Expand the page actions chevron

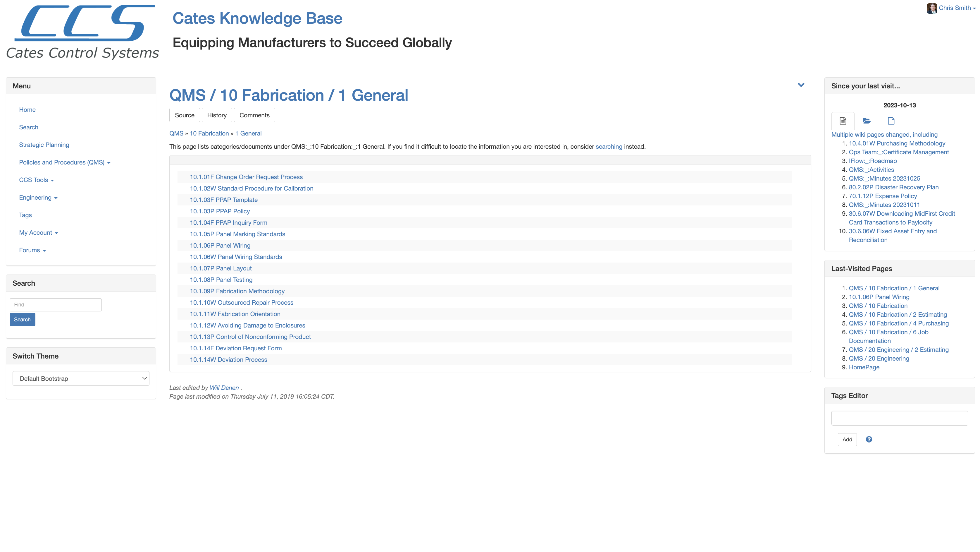(x=801, y=85)
